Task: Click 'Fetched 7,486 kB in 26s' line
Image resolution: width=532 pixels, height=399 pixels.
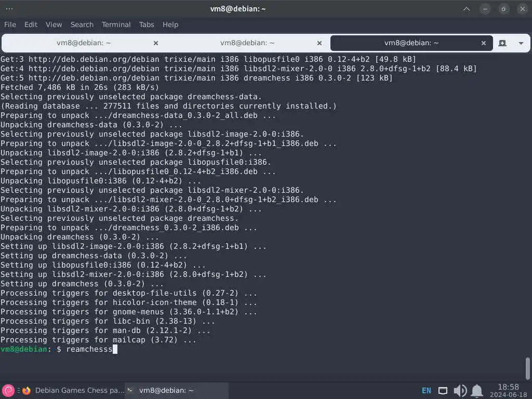Action: point(79,87)
